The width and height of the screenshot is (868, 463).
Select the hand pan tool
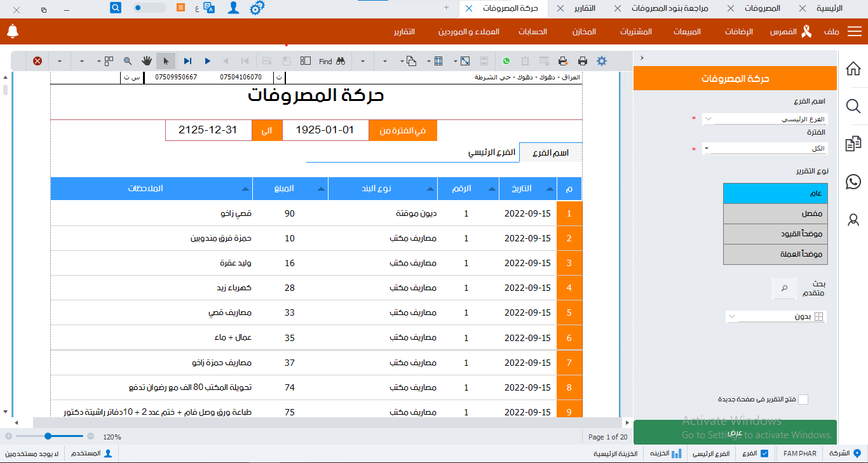click(147, 61)
